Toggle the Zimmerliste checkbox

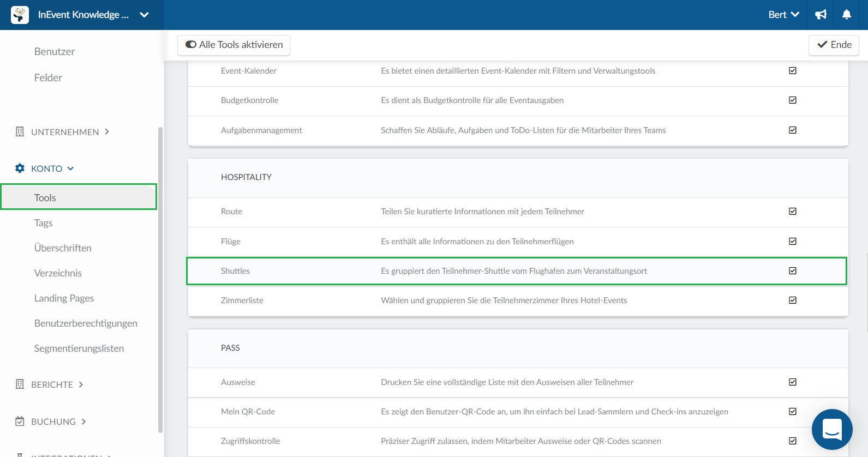tap(793, 300)
